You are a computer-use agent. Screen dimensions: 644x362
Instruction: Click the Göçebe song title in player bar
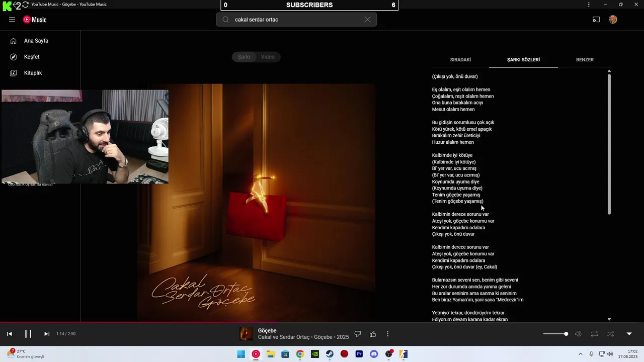[267, 330]
